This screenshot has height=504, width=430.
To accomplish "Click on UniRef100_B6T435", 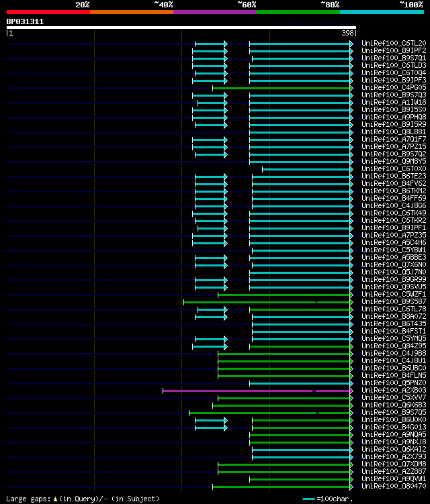I will tap(394, 324).
